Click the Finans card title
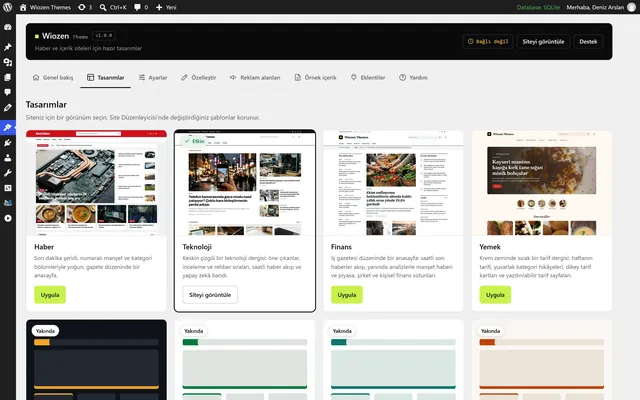Screen dimensions: 640x400 pyautogui.click(x=341, y=247)
